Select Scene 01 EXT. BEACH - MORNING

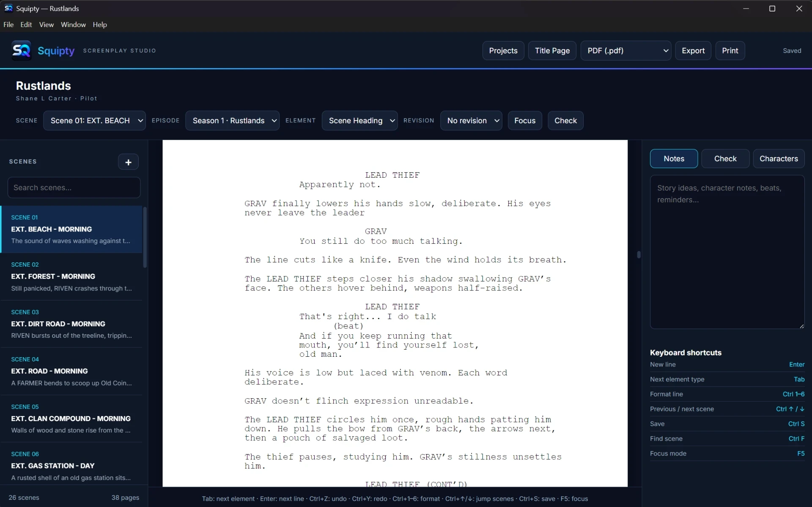[71, 229]
